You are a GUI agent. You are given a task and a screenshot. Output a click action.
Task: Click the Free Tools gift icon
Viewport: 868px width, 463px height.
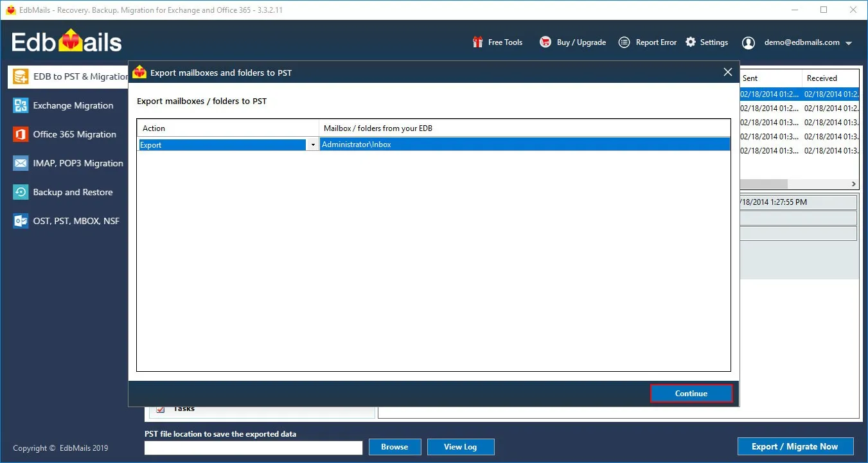[477, 42]
